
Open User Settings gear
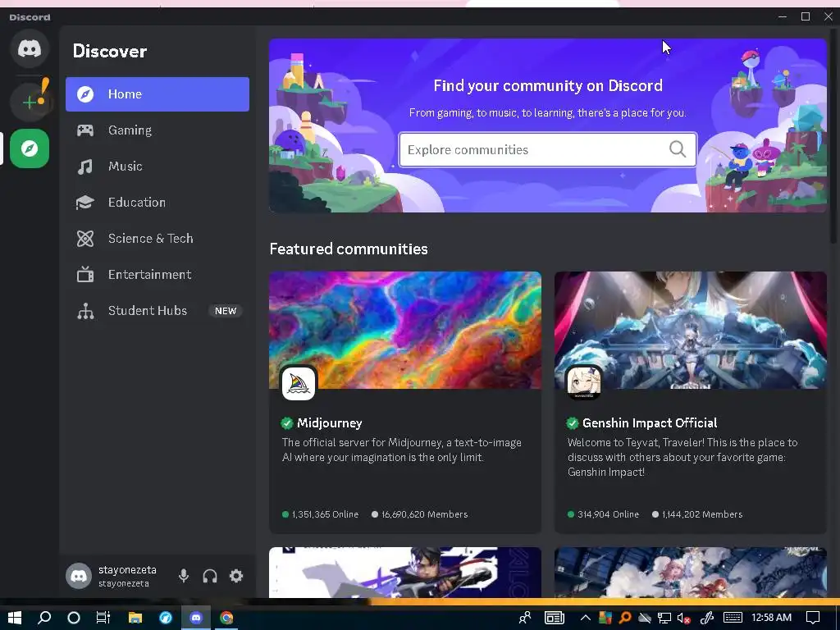click(236, 576)
